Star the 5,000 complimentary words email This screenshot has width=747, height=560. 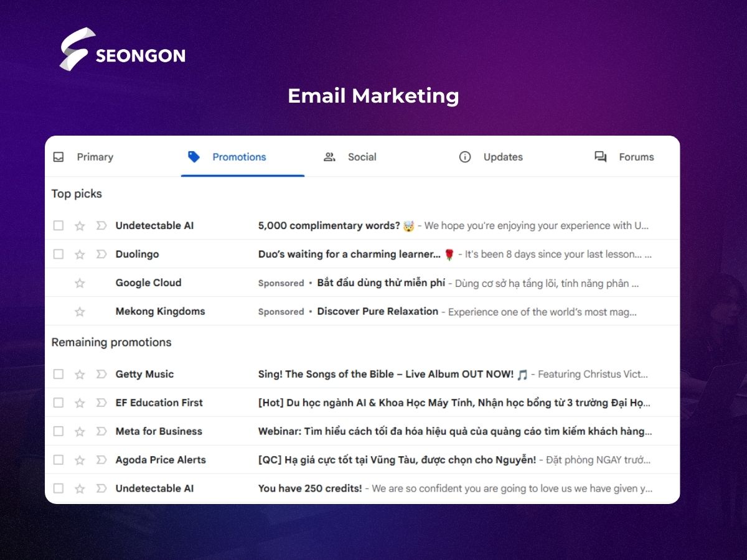pyautogui.click(x=80, y=226)
